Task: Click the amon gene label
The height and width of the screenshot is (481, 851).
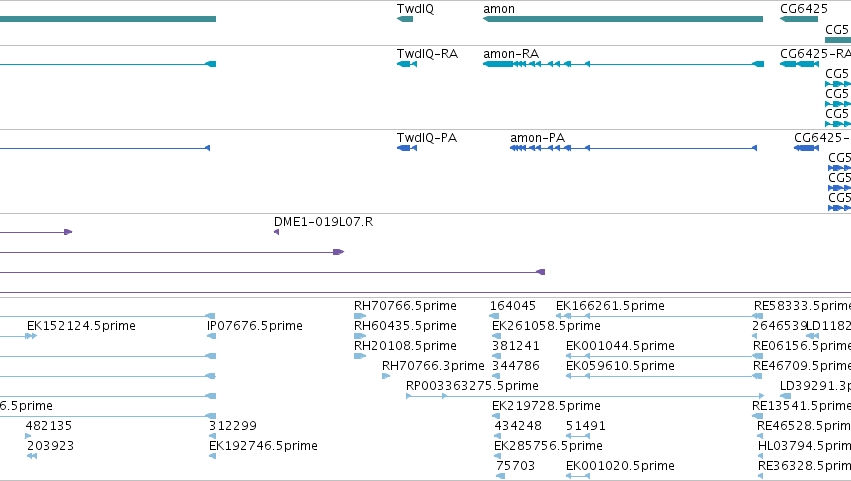Action: tap(499, 9)
